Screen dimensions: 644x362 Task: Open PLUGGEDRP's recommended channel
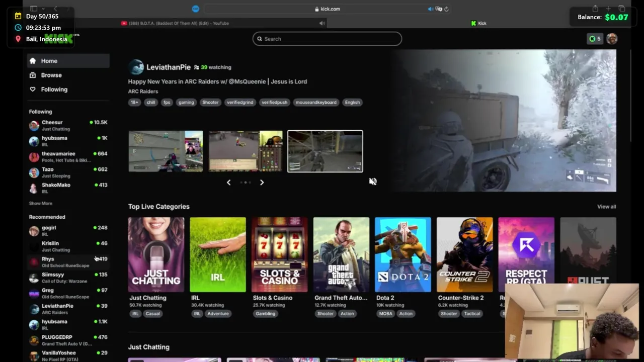click(x=68, y=340)
